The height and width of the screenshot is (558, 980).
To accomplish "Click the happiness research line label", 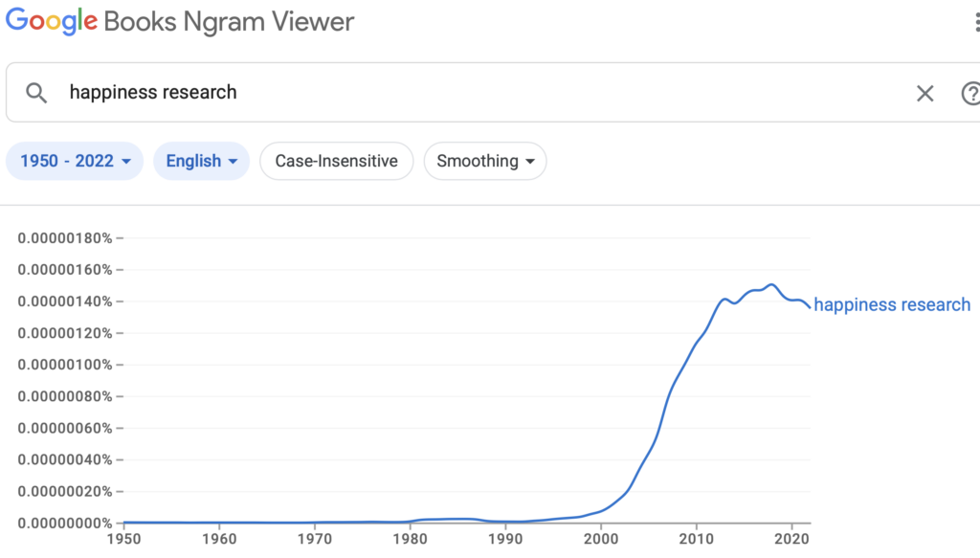I will pyautogui.click(x=892, y=305).
